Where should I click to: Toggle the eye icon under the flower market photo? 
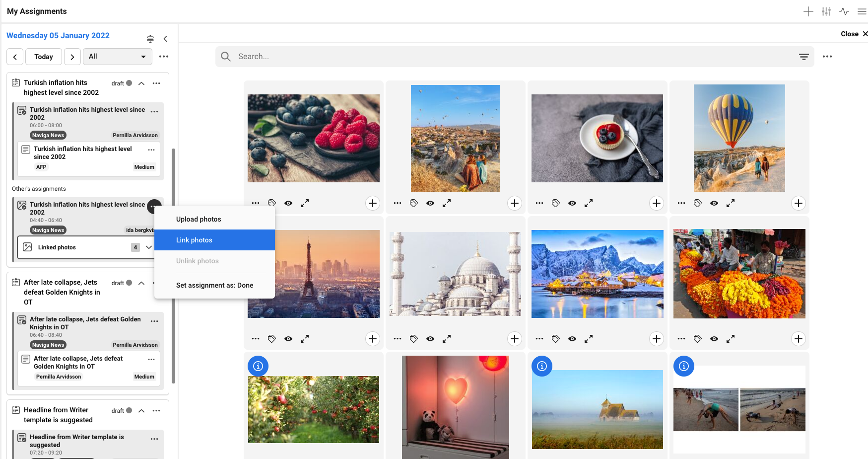click(714, 339)
